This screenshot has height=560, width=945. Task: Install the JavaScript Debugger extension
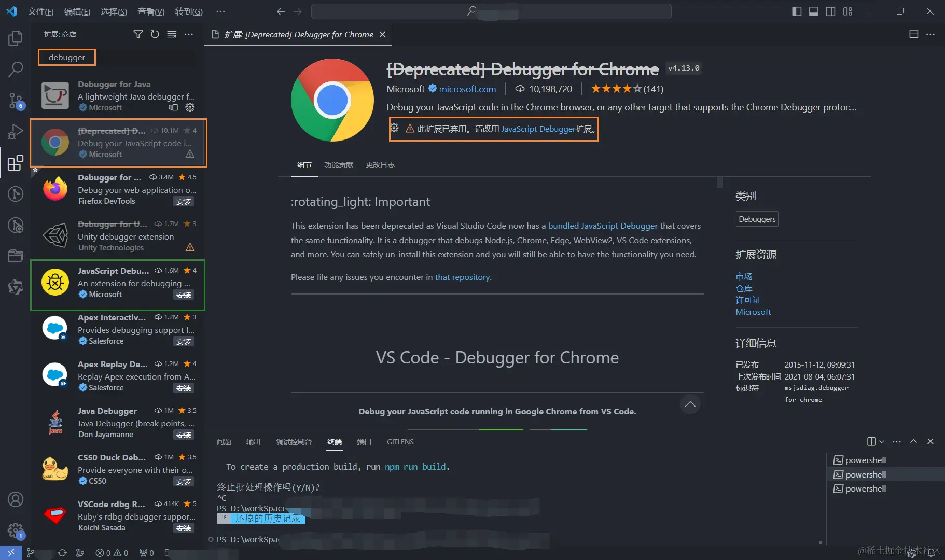[x=184, y=295]
